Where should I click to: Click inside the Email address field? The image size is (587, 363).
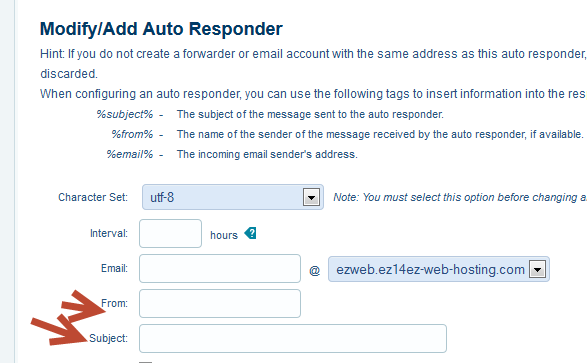(x=220, y=269)
